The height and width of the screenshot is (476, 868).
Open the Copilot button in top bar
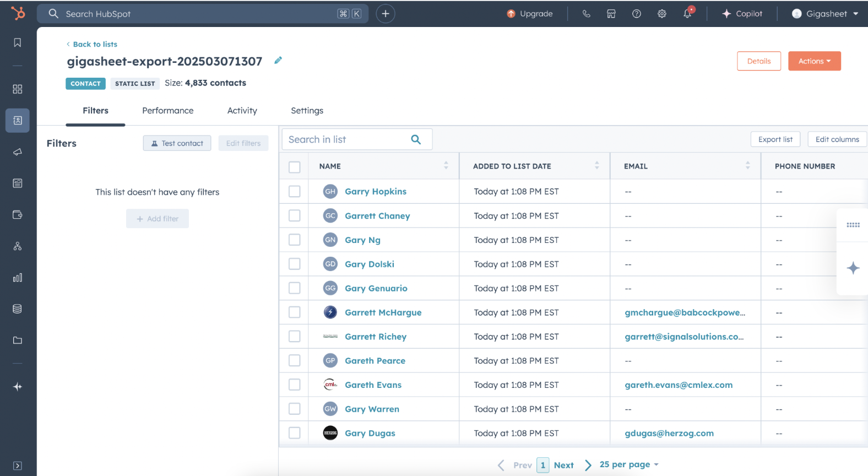click(x=742, y=14)
